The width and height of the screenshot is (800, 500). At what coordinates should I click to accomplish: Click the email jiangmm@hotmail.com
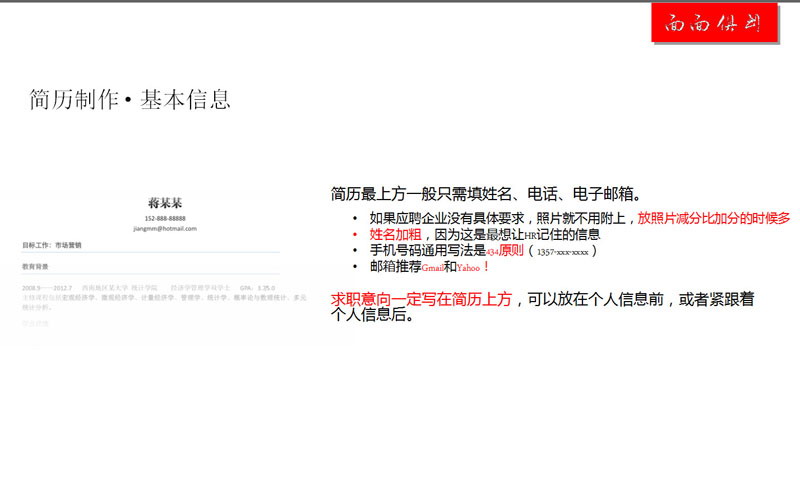(x=164, y=229)
